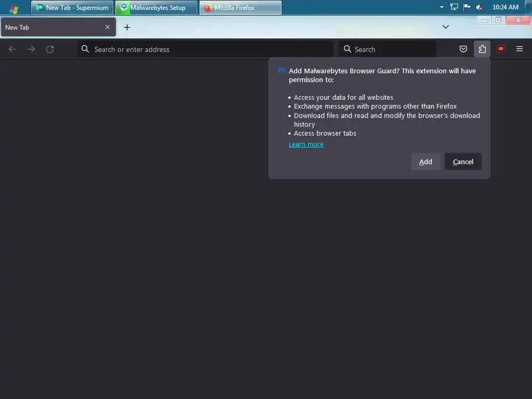Click the magnifier icon in Search box
The height and width of the screenshot is (399, 532).
click(348, 49)
